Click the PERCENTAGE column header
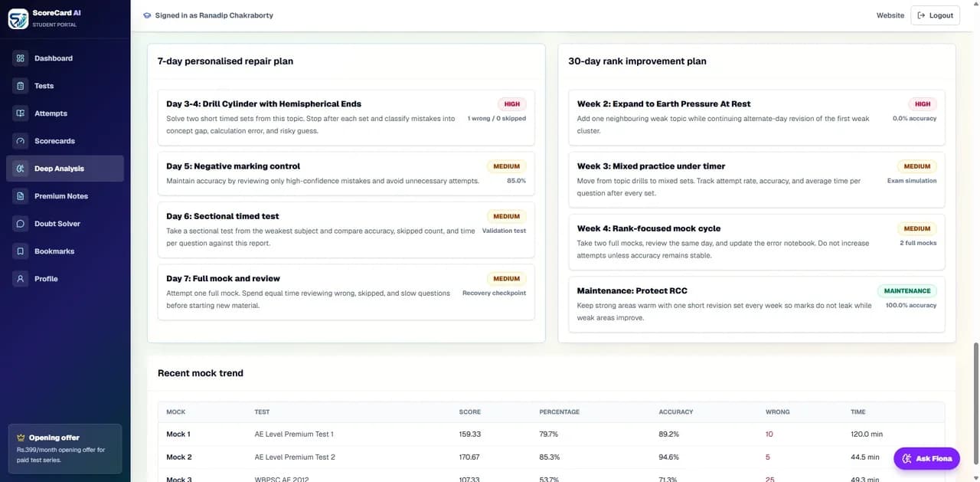This screenshot has width=980, height=482. (560, 412)
